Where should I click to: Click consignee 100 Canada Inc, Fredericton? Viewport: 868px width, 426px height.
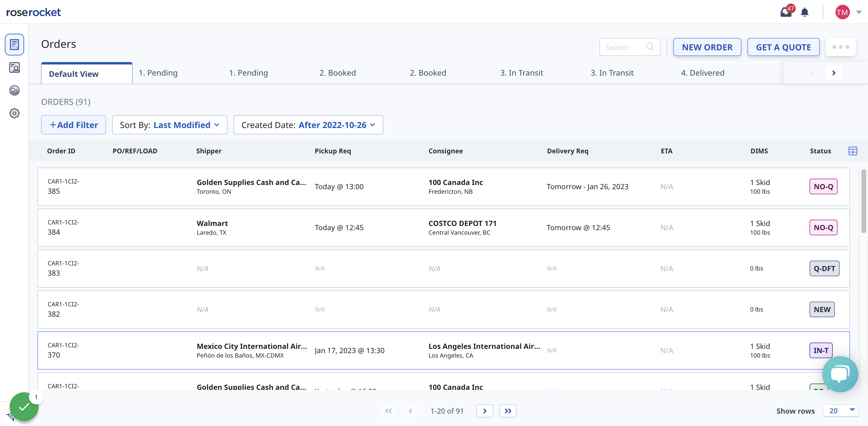point(456,186)
